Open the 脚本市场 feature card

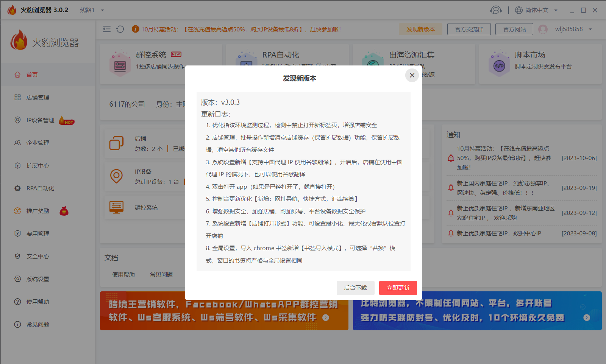540,64
